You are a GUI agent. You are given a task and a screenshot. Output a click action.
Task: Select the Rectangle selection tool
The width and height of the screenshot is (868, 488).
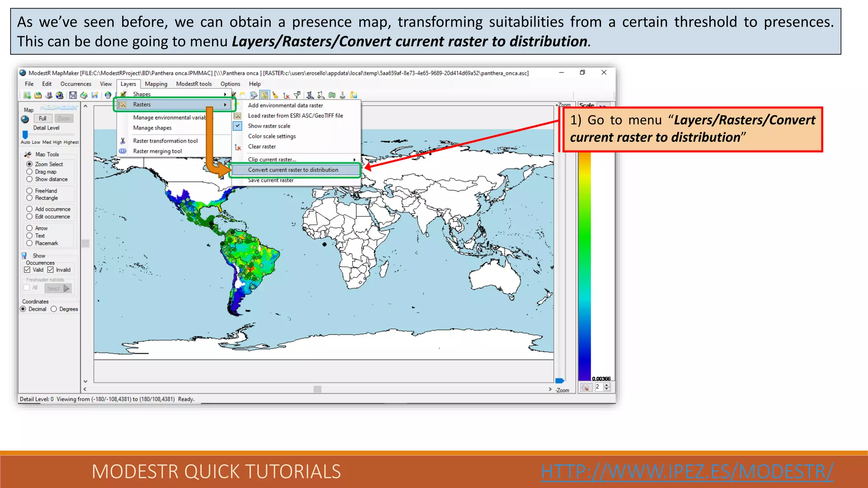[29, 198]
